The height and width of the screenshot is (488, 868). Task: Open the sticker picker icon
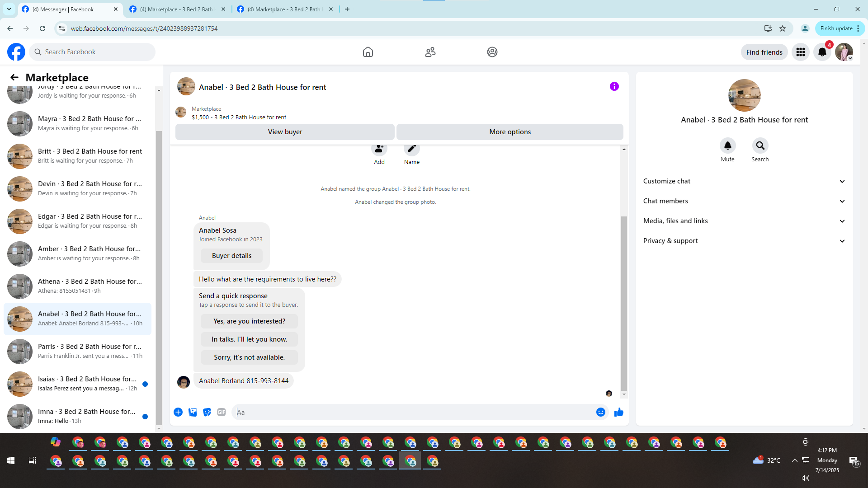207,412
